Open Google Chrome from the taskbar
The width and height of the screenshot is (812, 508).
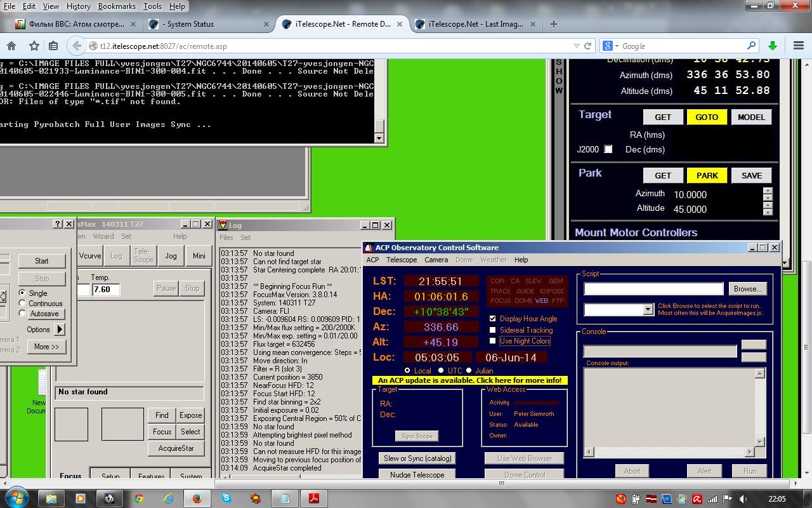click(139, 498)
